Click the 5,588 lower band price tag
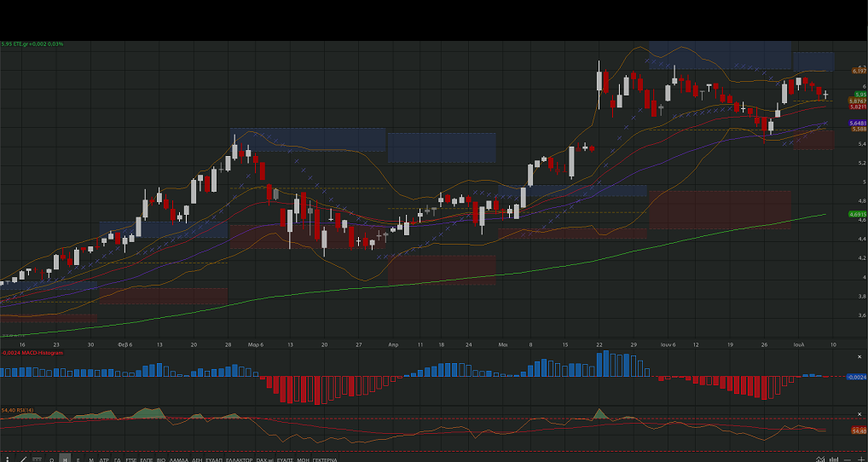Screen dimensions: 868x462 [859, 129]
